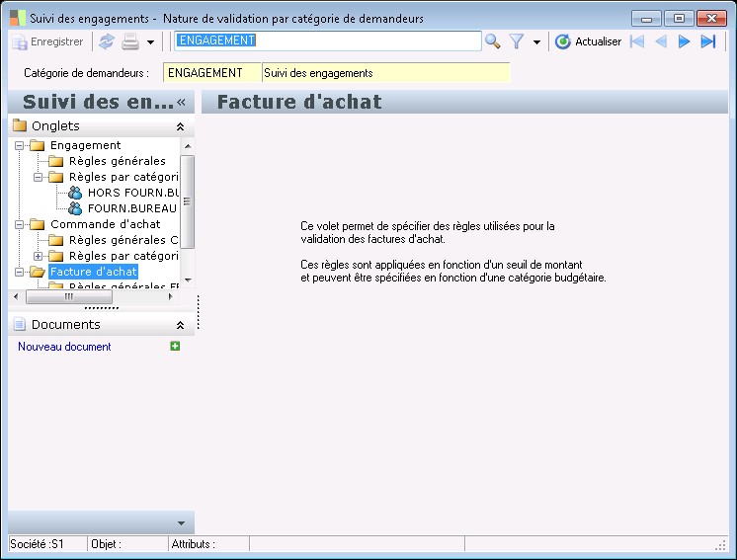Collapse the Facture d'achat node
Screen dimensions: 737x560
19,272
